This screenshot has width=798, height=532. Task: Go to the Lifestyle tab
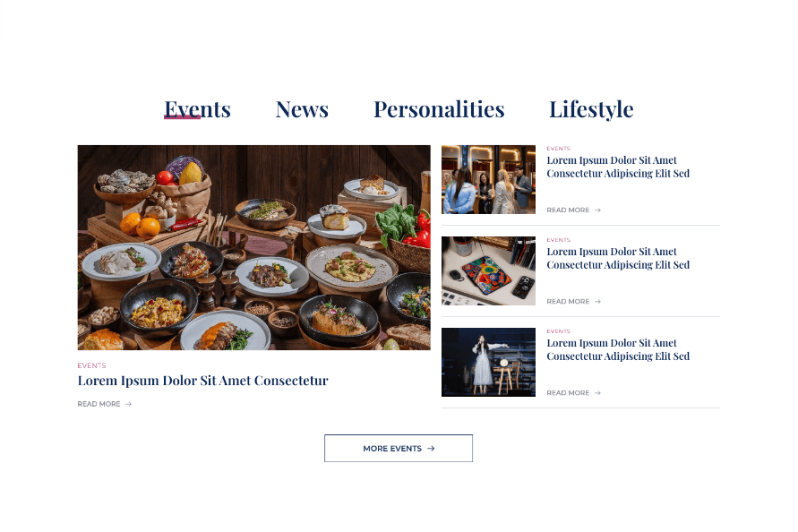pos(591,109)
